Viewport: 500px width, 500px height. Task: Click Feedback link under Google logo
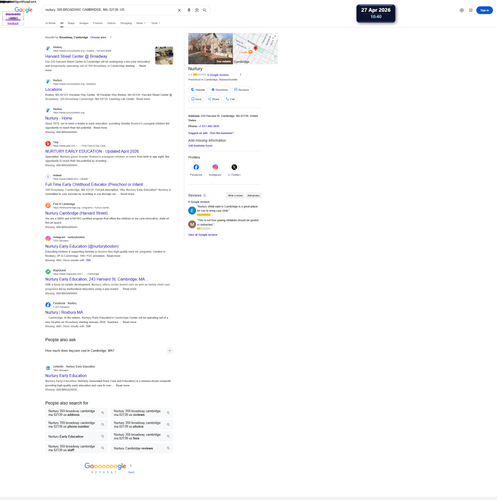click(13, 23)
